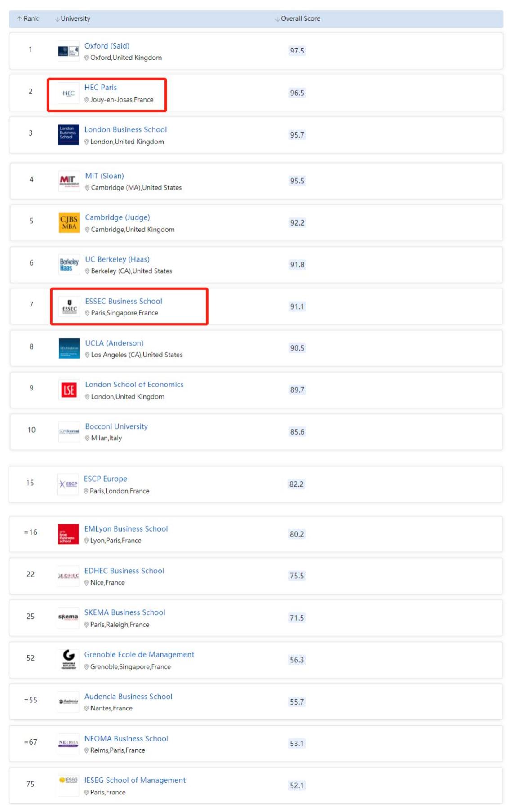Select the =67 rank cell
515x812 pixels.
point(31,742)
